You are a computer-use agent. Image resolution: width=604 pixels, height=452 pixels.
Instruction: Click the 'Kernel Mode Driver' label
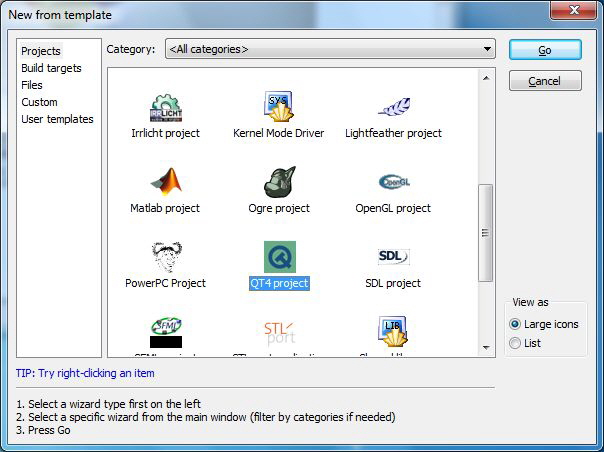(x=279, y=133)
